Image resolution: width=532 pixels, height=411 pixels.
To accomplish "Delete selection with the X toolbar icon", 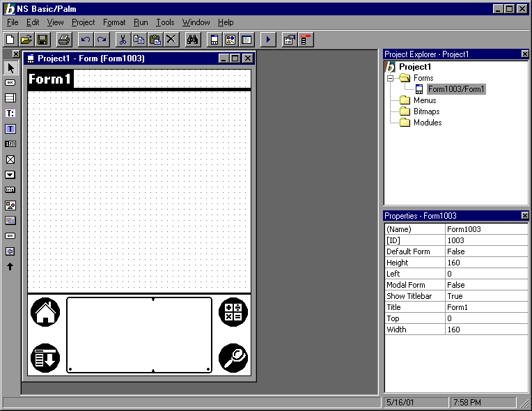I will (x=171, y=40).
